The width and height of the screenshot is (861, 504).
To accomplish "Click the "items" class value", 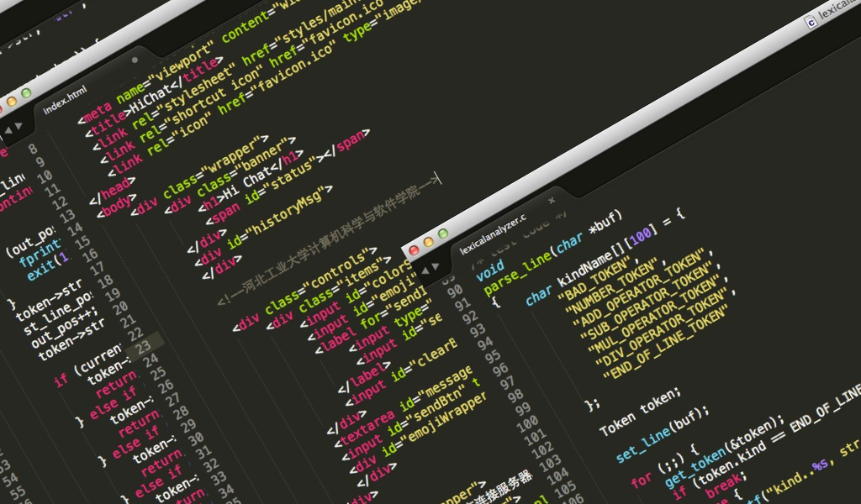I will 362,274.
